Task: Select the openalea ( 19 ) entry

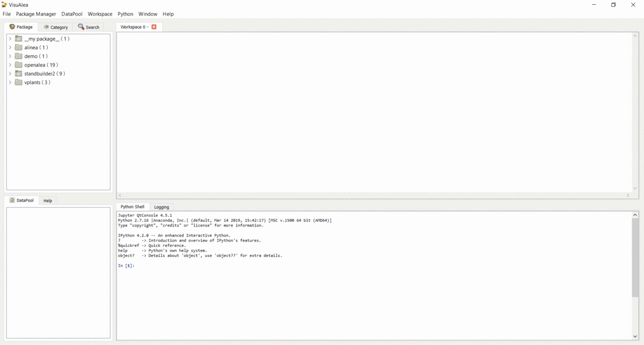Action: tap(41, 65)
